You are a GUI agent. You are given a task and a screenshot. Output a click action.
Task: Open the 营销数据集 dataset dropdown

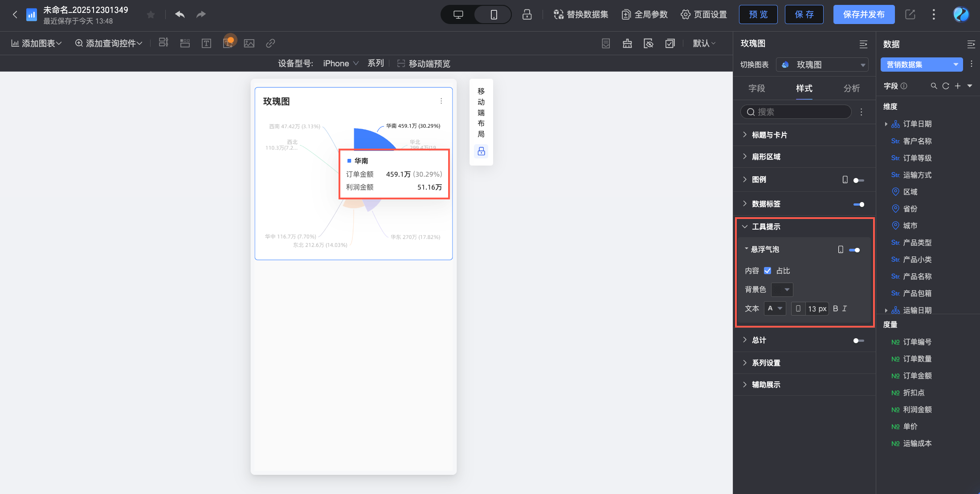(x=921, y=65)
